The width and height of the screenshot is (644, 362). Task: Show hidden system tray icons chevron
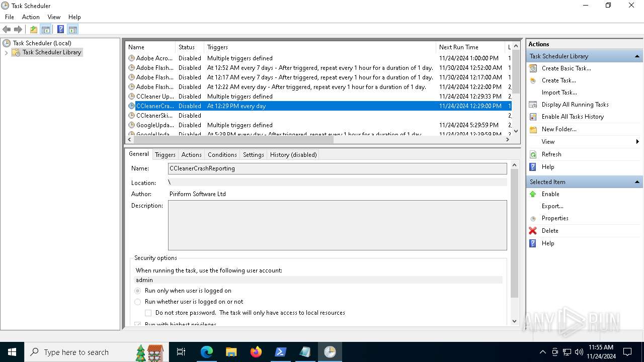click(x=542, y=352)
